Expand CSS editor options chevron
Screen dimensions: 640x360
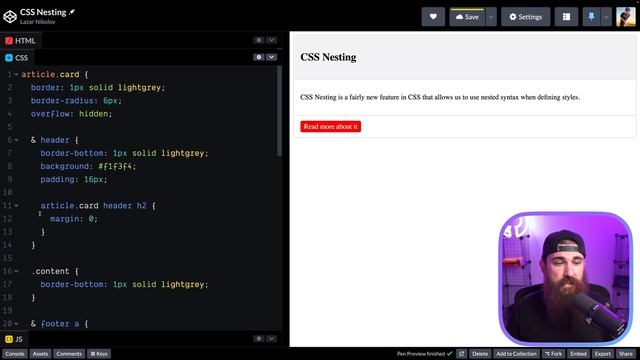tap(271, 57)
